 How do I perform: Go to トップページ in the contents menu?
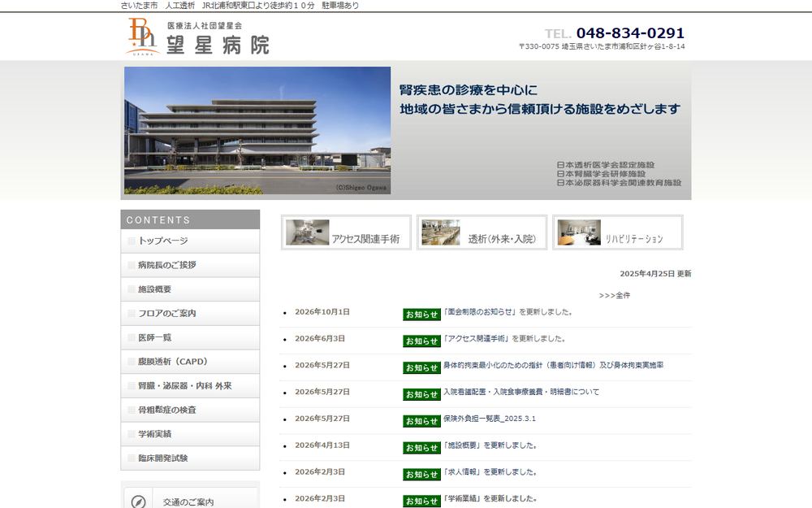point(190,241)
